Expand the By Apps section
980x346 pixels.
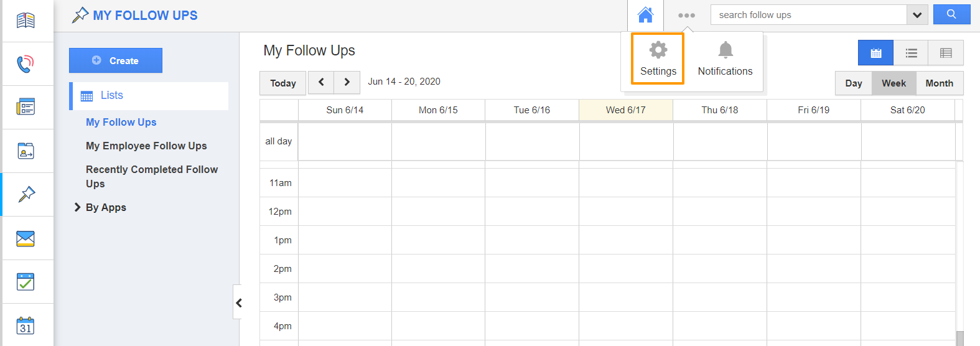pyautogui.click(x=78, y=207)
